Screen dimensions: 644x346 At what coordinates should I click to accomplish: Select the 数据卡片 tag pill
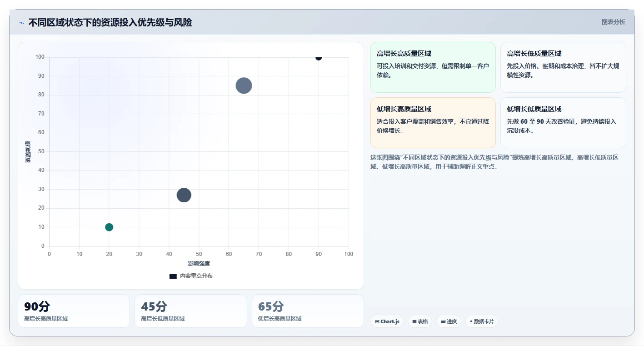pyautogui.click(x=481, y=321)
